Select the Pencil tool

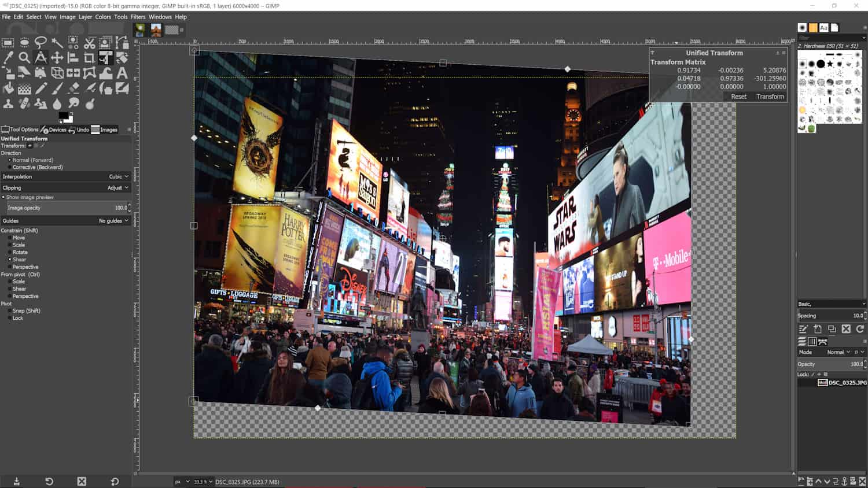41,88
